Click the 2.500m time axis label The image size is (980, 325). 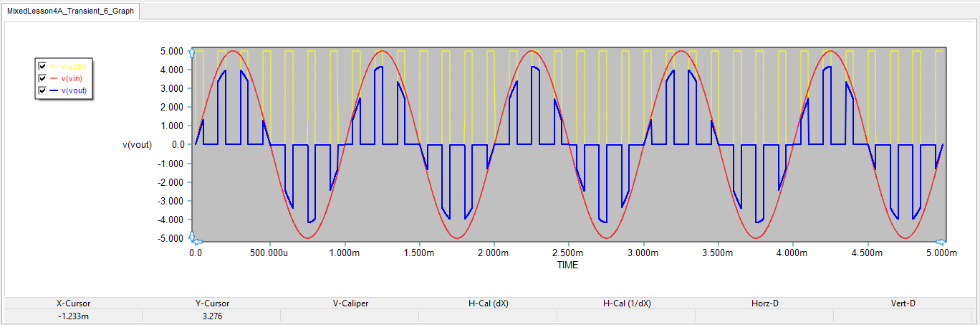568,253
